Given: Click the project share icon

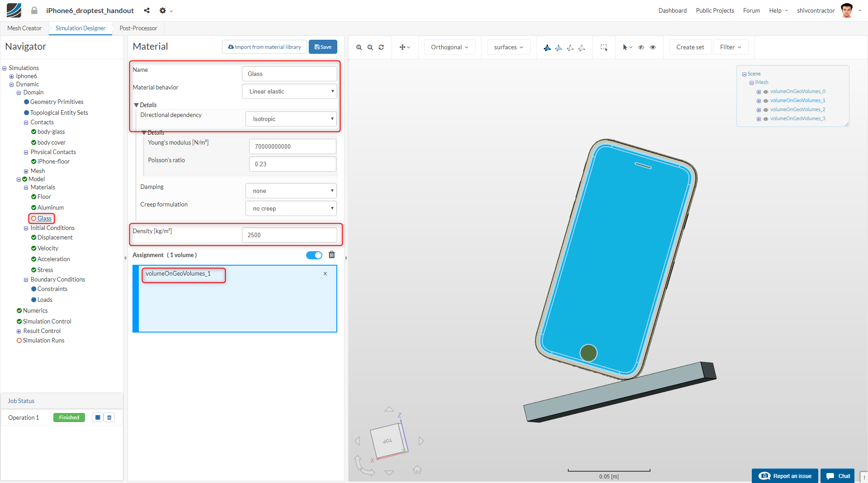Looking at the screenshot, I should [x=147, y=10].
